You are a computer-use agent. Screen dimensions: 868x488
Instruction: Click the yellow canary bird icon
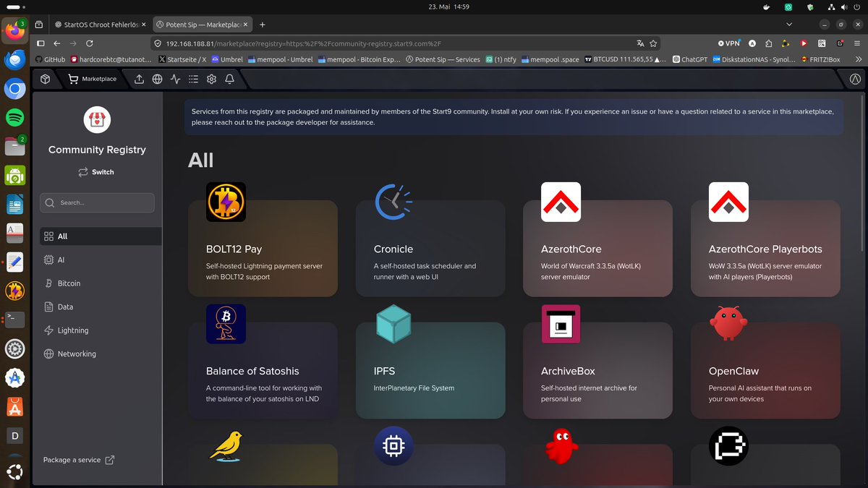pyautogui.click(x=226, y=446)
